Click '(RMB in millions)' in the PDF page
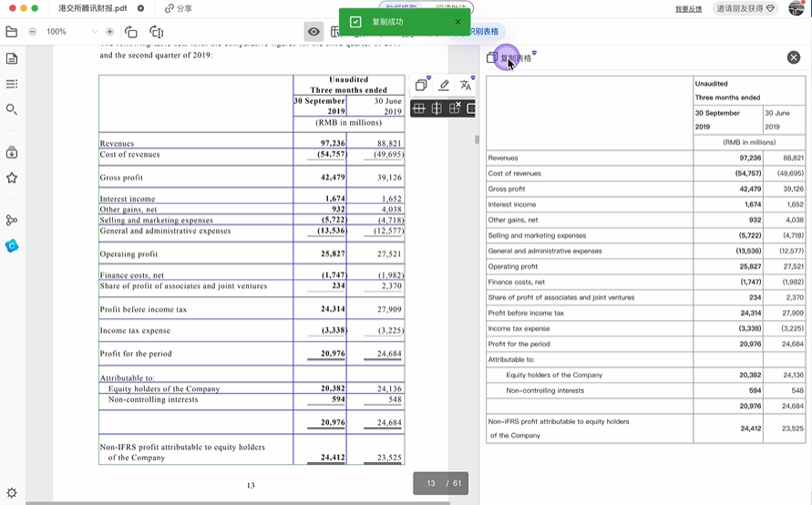 (348, 123)
